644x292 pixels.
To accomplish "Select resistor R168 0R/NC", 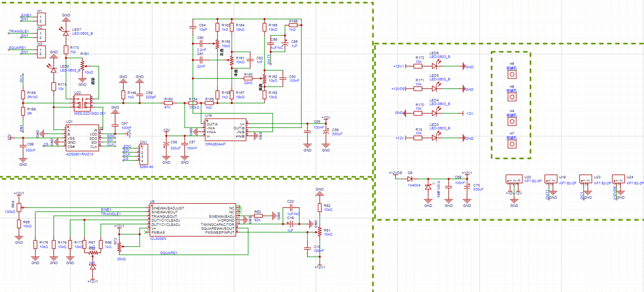I will tap(23, 95).
